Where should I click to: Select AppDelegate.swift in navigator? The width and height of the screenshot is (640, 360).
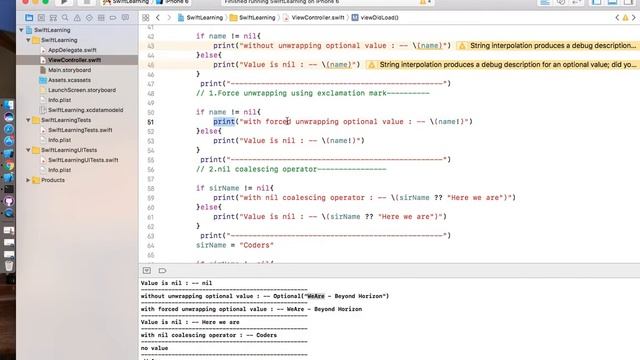pos(72,50)
